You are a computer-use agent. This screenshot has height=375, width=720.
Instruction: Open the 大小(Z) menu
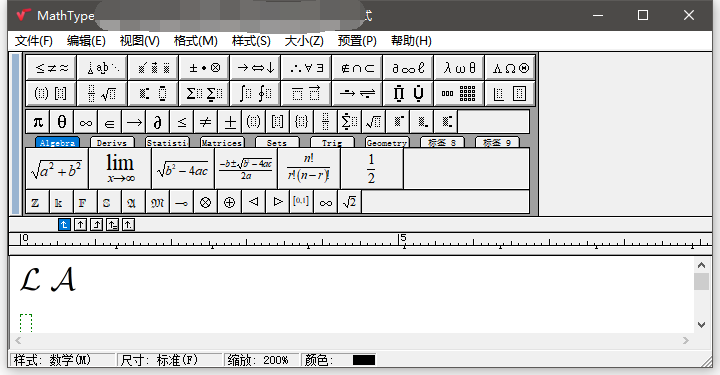click(304, 41)
